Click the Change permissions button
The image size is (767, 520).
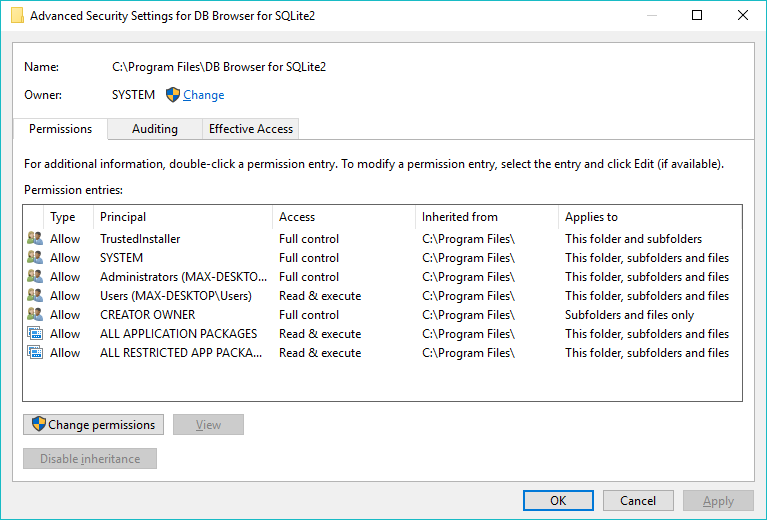(x=93, y=425)
